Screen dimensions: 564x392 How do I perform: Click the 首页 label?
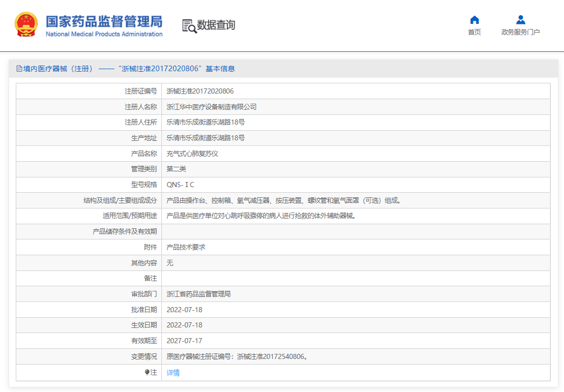click(474, 32)
